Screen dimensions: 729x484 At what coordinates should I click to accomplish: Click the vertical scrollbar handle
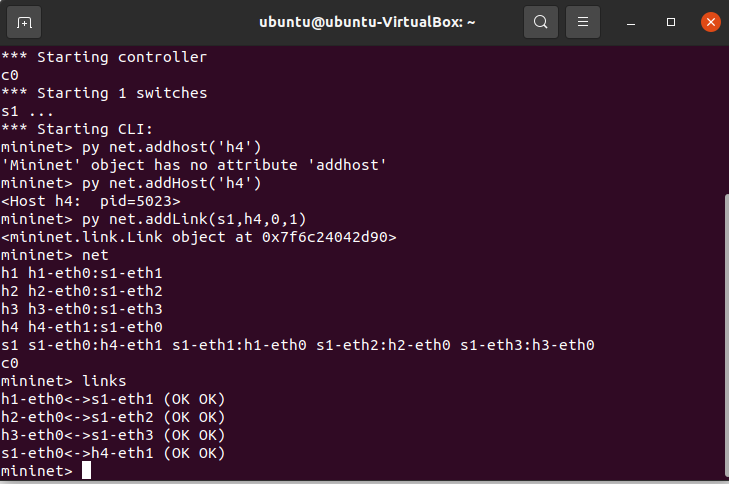[727, 337]
